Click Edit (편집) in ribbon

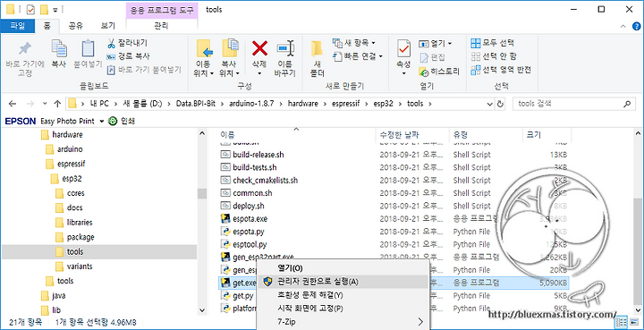(432, 57)
